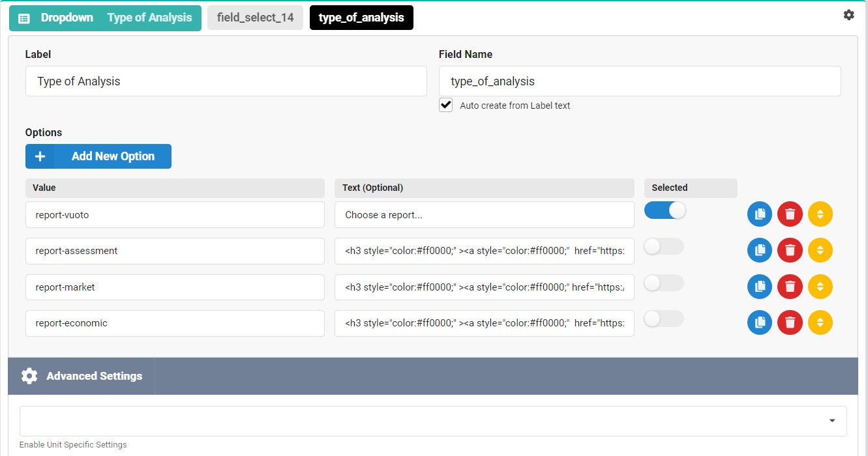
Task: Click reorder handle for report-market option
Action: (x=820, y=286)
